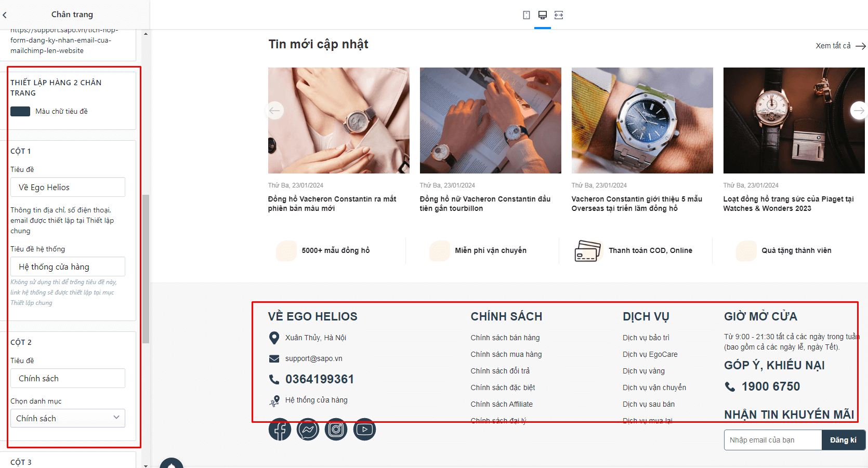
Task: Edit the Tiêu đề hệ thống field
Action: point(68,266)
